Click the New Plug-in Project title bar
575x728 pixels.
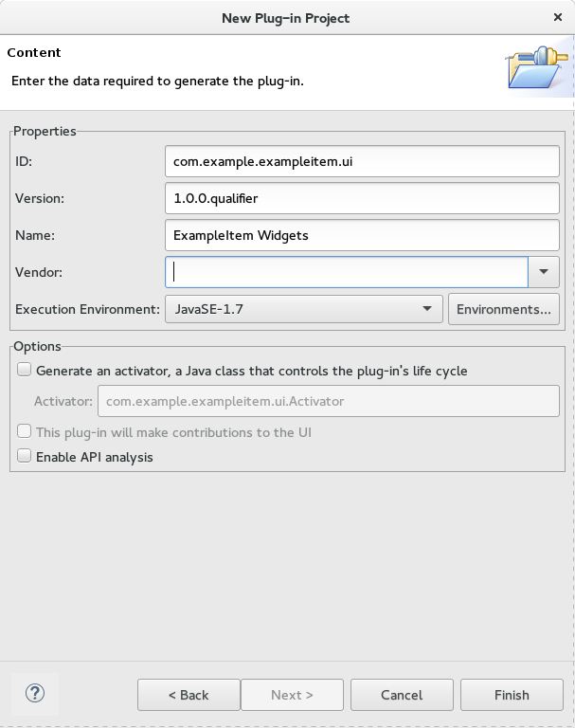pyautogui.click(x=285, y=18)
